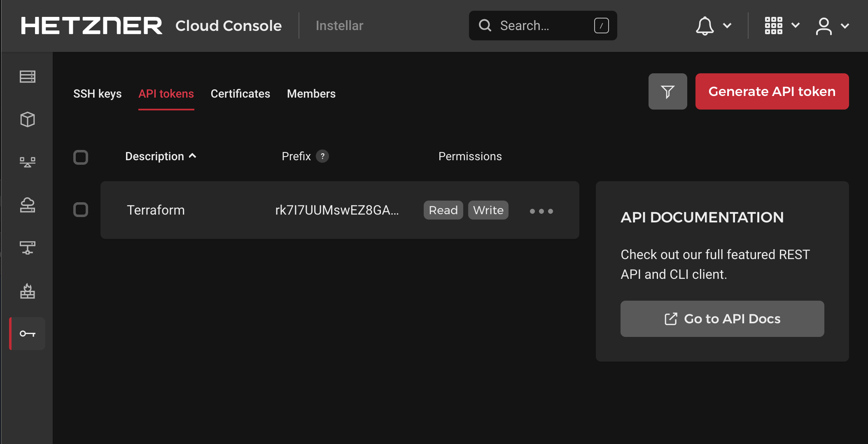Select the Volumes sidebar icon
Image resolution: width=868 pixels, height=444 pixels.
pyautogui.click(x=27, y=120)
